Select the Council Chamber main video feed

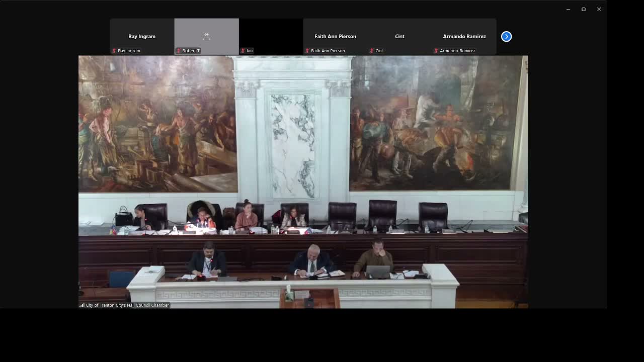click(x=303, y=181)
